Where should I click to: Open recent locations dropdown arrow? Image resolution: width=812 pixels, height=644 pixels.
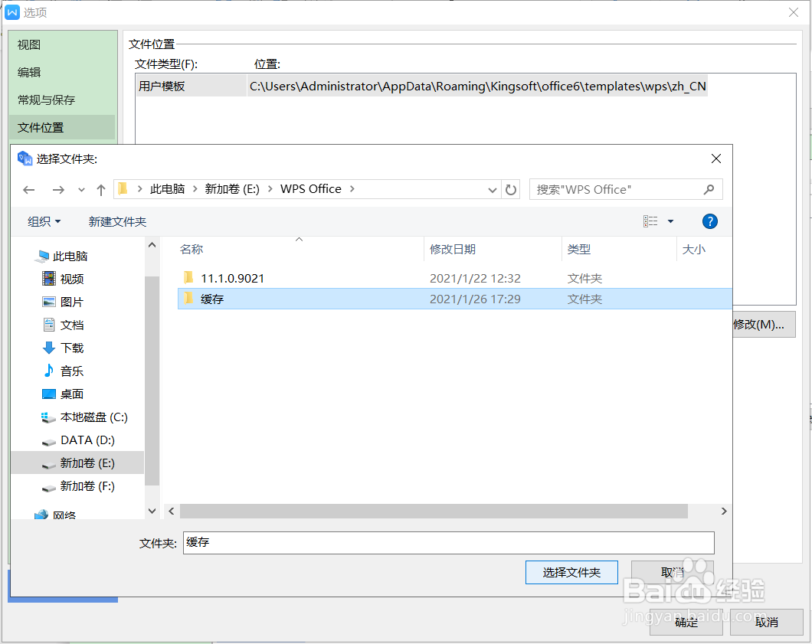click(x=81, y=190)
